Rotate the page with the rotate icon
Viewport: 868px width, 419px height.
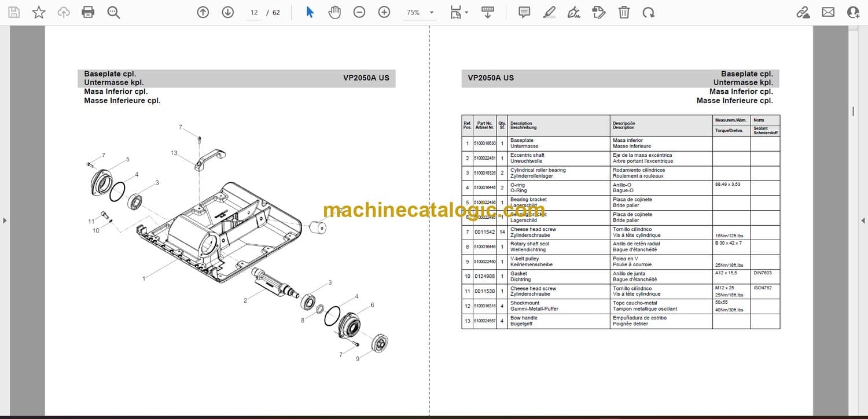point(649,12)
